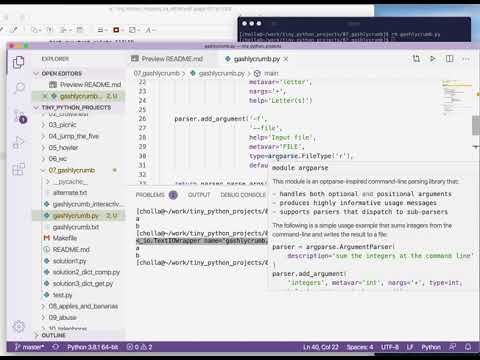The height and width of the screenshot is (360, 480).
Task: Click the Open Changes compare icon
Action: (416, 59)
